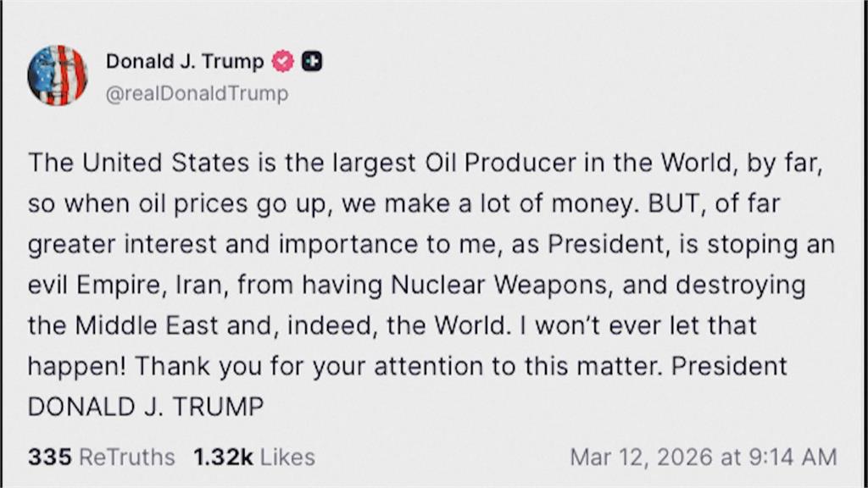Click the red verified checkmark badge
Image resolution: width=868 pixels, height=488 pixels.
tap(283, 61)
